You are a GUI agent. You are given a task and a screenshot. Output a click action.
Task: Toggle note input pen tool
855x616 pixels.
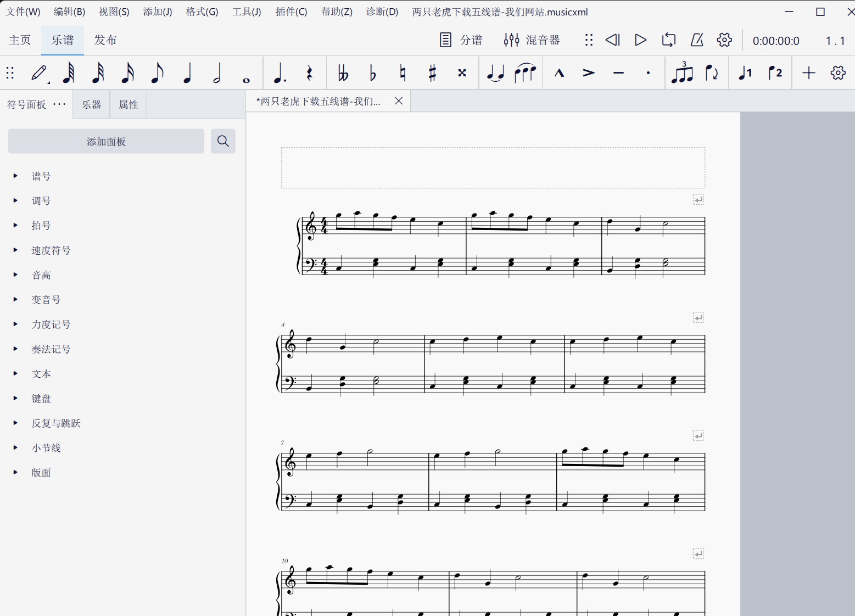click(x=39, y=73)
